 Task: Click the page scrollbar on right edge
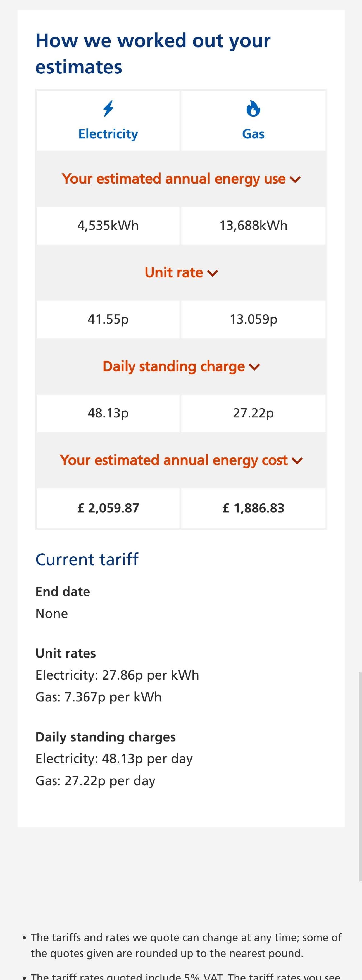tap(360, 776)
